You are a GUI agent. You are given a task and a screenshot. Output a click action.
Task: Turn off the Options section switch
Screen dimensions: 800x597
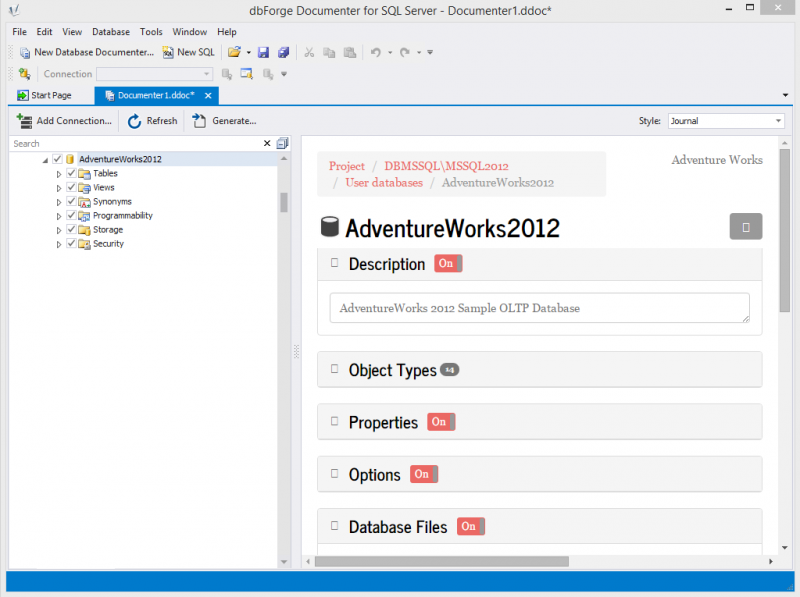click(424, 474)
